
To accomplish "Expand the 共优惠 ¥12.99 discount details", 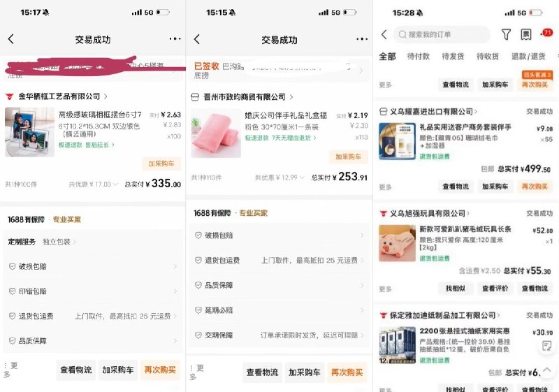I will coord(279,177).
